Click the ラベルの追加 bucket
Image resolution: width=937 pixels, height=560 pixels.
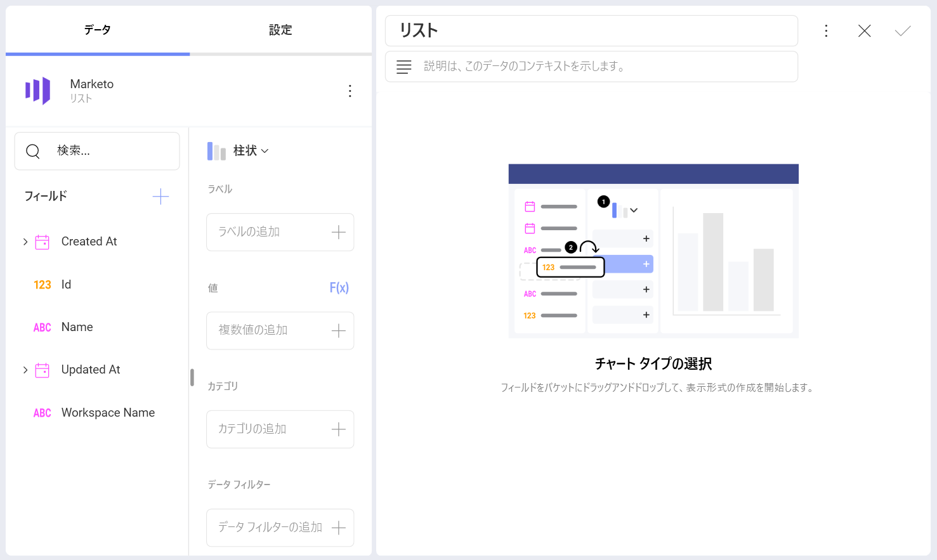coord(280,232)
